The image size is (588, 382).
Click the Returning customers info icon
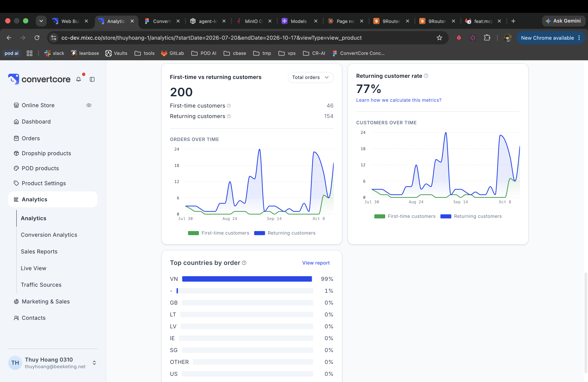click(x=229, y=116)
